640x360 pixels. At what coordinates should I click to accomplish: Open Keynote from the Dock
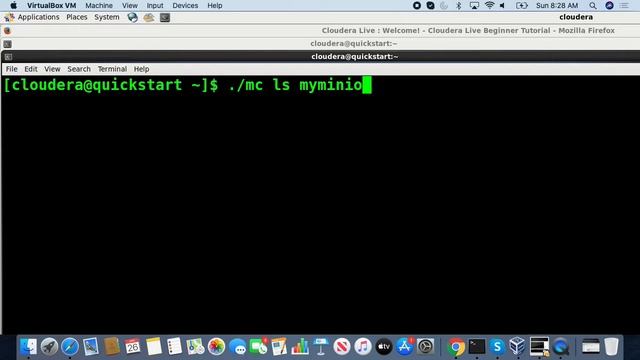(x=321, y=347)
